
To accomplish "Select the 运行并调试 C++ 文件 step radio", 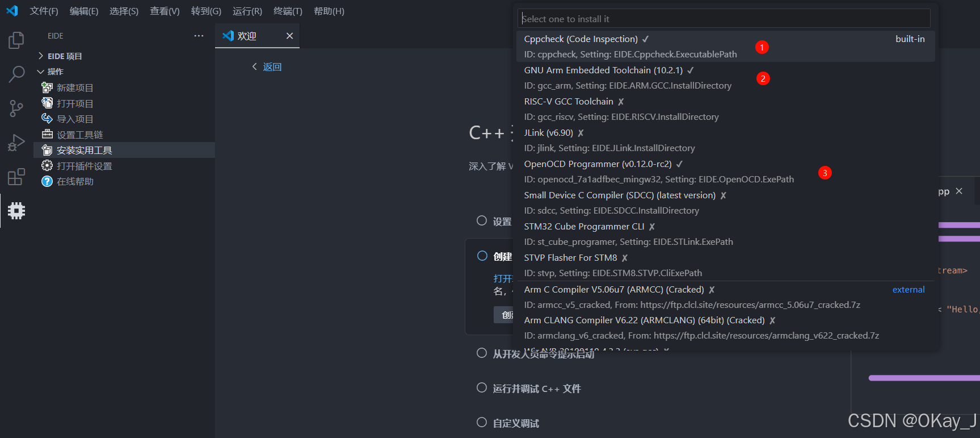I will point(482,387).
